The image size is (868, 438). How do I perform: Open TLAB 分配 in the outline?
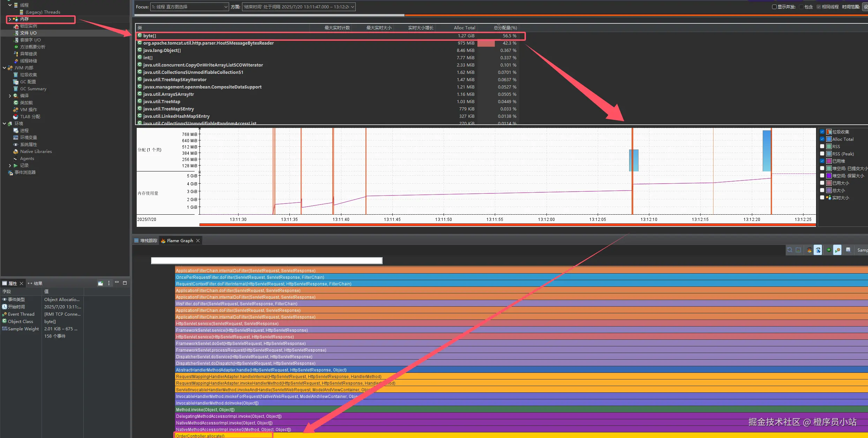[x=30, y=117]
